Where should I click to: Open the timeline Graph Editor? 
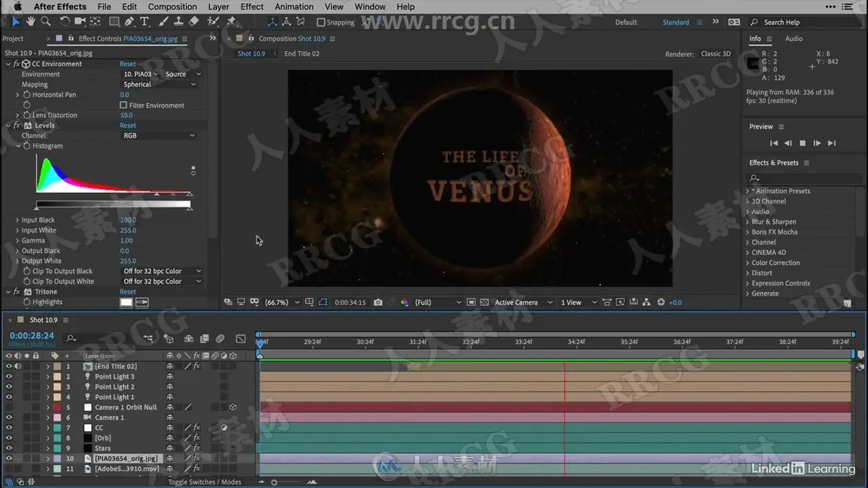(241, 338)
